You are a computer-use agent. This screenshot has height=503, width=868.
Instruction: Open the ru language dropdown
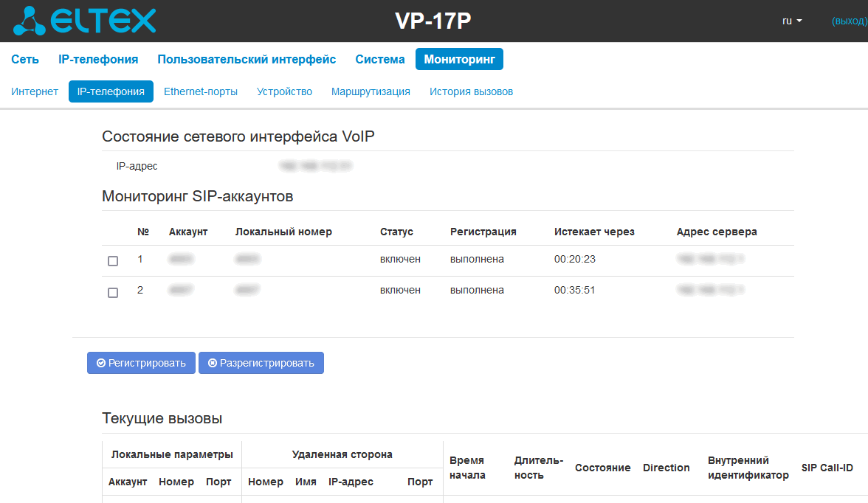click(791, 21)
